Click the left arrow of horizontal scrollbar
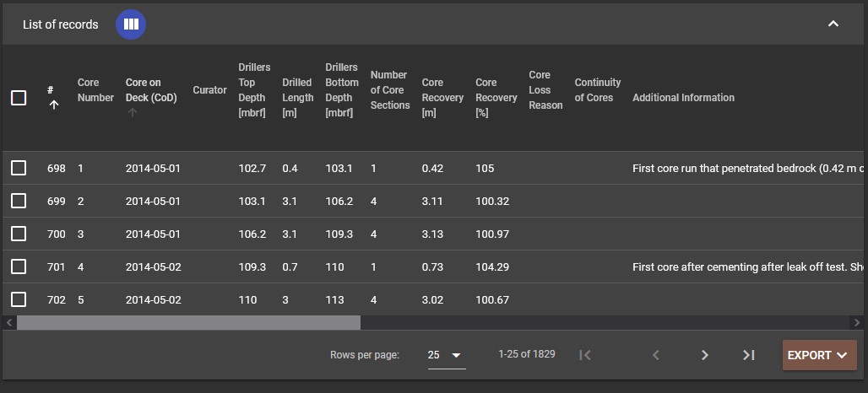The image size is (868, 393). click(9, 322)
